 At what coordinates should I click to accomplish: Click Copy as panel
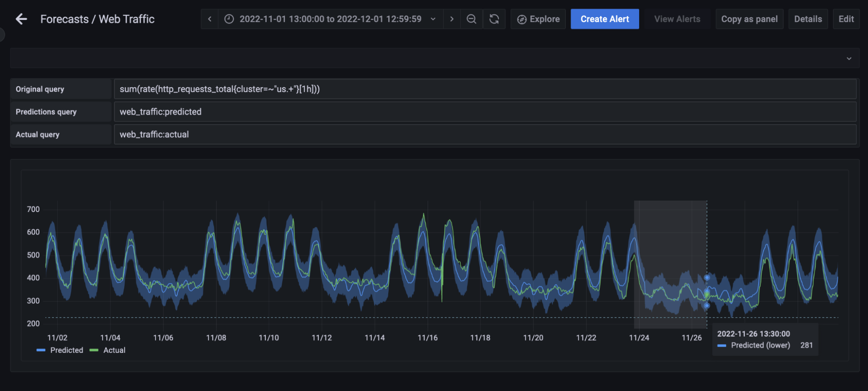pos(749,19)
